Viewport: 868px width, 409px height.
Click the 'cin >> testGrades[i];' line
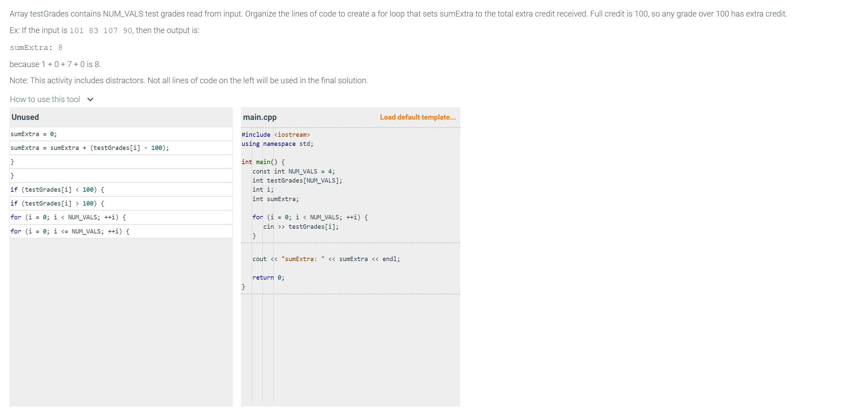pyautogui.click(x=301, y=227)
